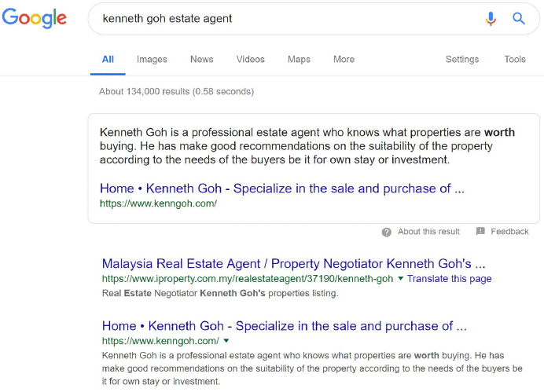Click the microphone voice search icon

491,19
